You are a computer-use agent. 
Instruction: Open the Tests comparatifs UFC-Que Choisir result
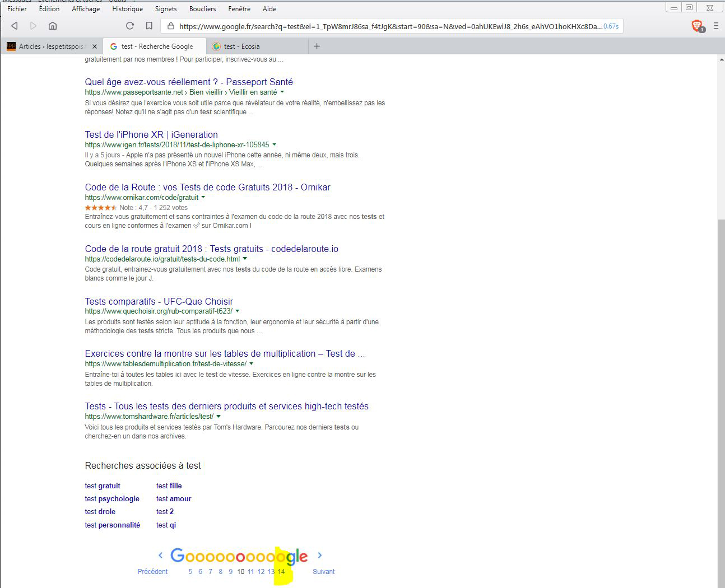point(159,301)
